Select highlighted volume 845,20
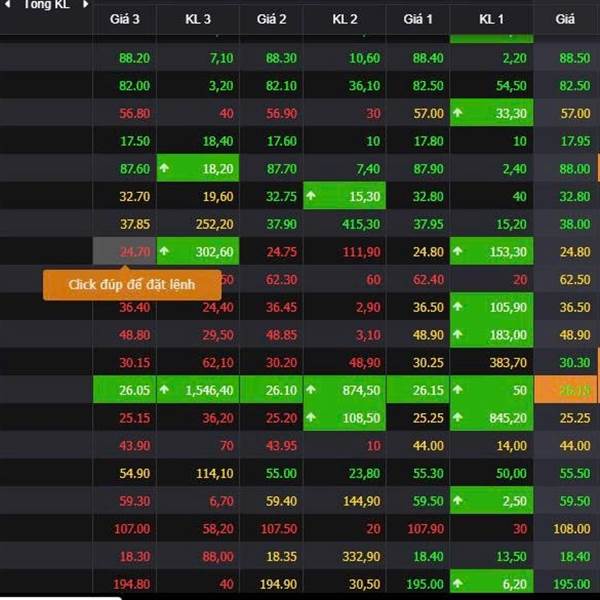 point(491,417)
